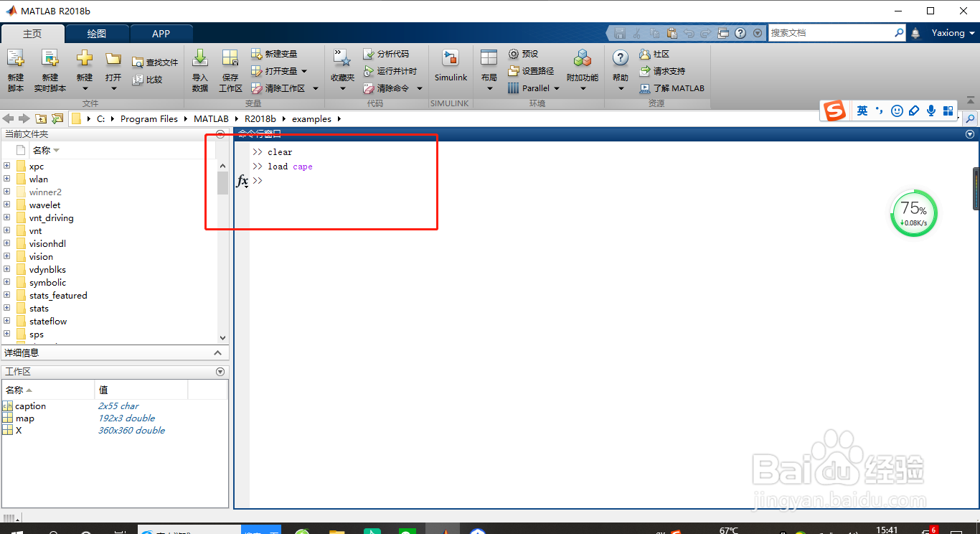Click MATLAB in the address path
The height and width of the screenshot is (534, 980).
(x=211, y=119)
